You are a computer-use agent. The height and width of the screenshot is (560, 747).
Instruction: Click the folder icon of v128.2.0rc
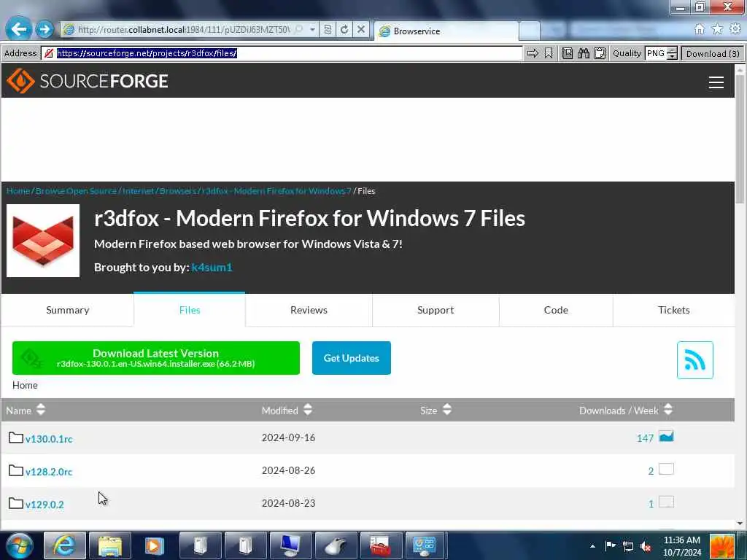click(16, 470)
